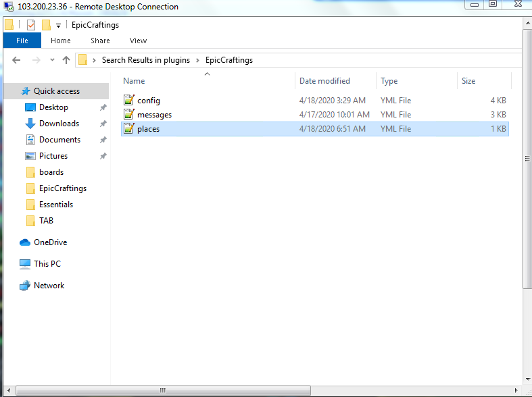The image size is (532, 397).
Task: Click the address bar folder icon
Action: (x=82, y=60)
